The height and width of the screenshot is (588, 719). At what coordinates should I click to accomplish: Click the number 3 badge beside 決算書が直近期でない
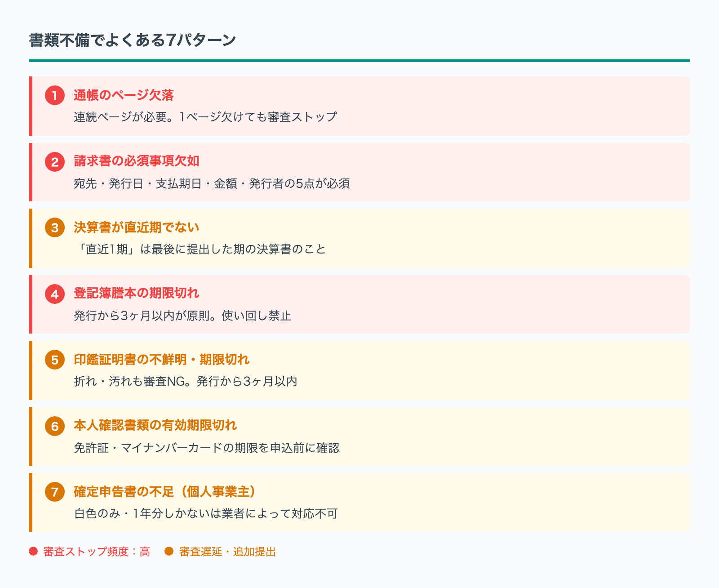click(x=55, y=228)
